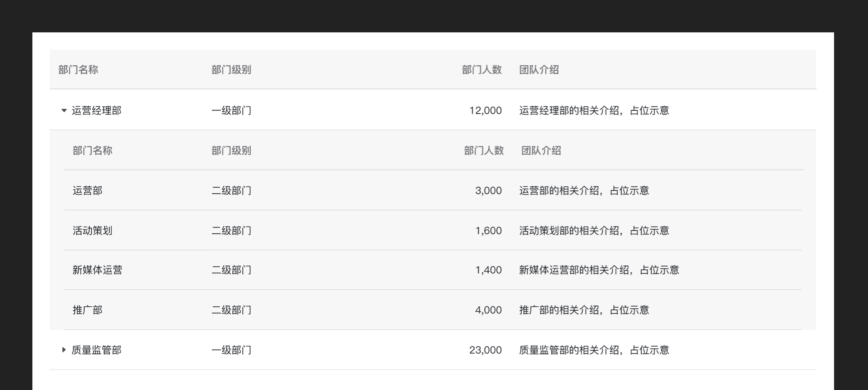This screenshot has height=390, width=868.
Task: Click 新媒体运营部的相关介绍 description text
Action: (599, 270)
